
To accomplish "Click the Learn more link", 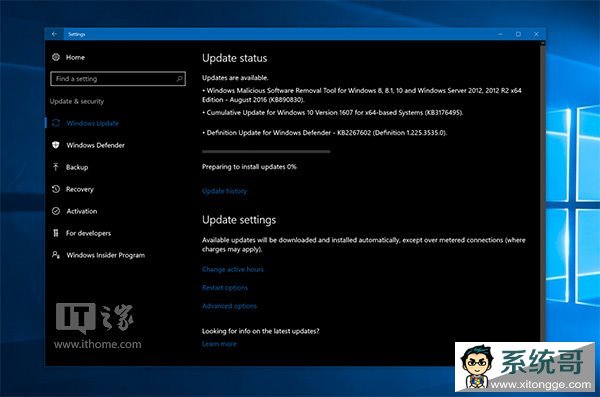I will tap(219, 344).
